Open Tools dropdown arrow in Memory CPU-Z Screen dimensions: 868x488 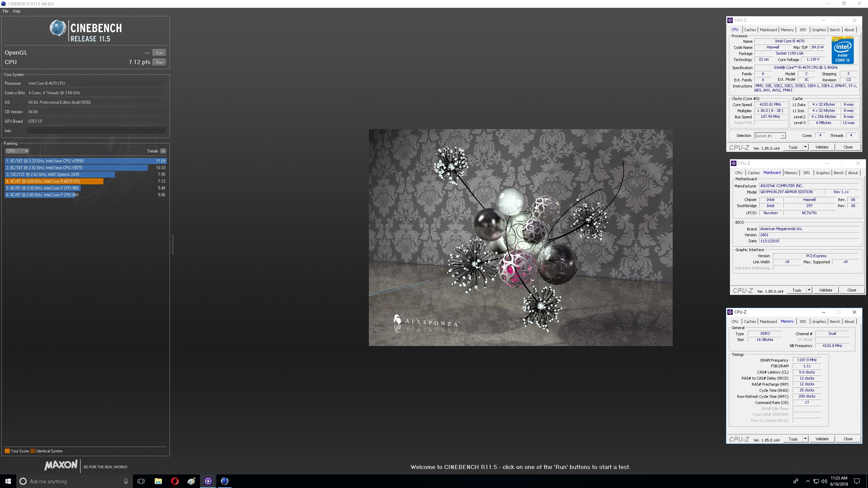(x=806, y=439)
